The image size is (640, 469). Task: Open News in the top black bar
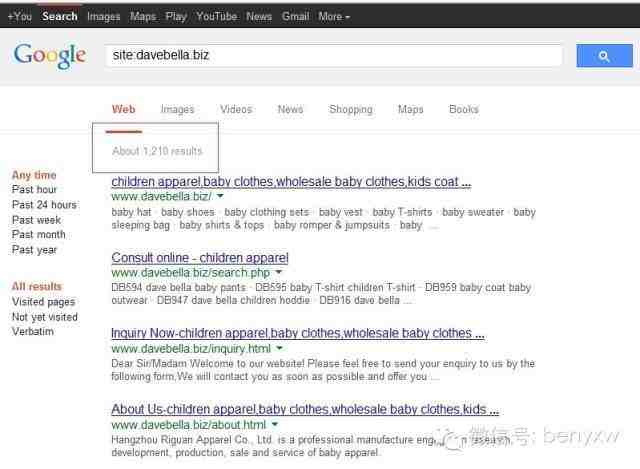click(259, 17)
